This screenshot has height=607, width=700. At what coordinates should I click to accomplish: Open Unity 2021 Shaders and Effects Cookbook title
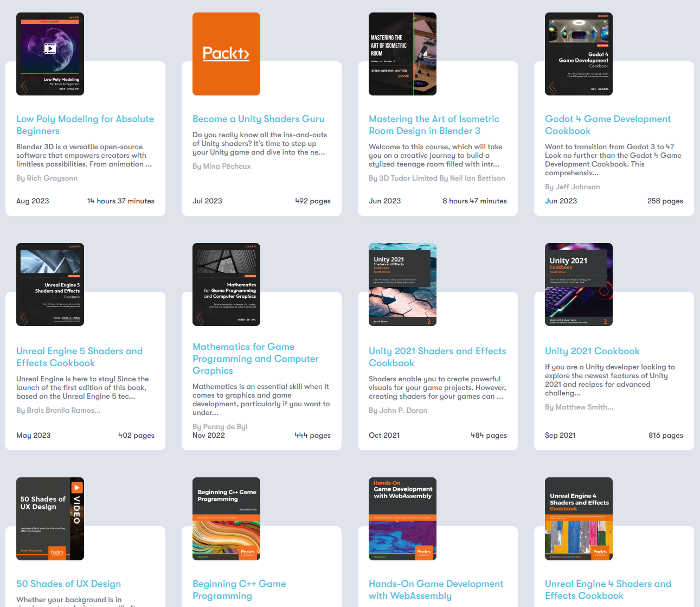(437, 357)
